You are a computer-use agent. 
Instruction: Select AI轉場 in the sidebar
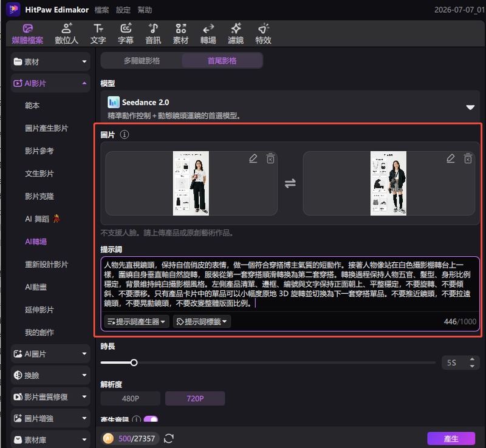pos(36,242)
